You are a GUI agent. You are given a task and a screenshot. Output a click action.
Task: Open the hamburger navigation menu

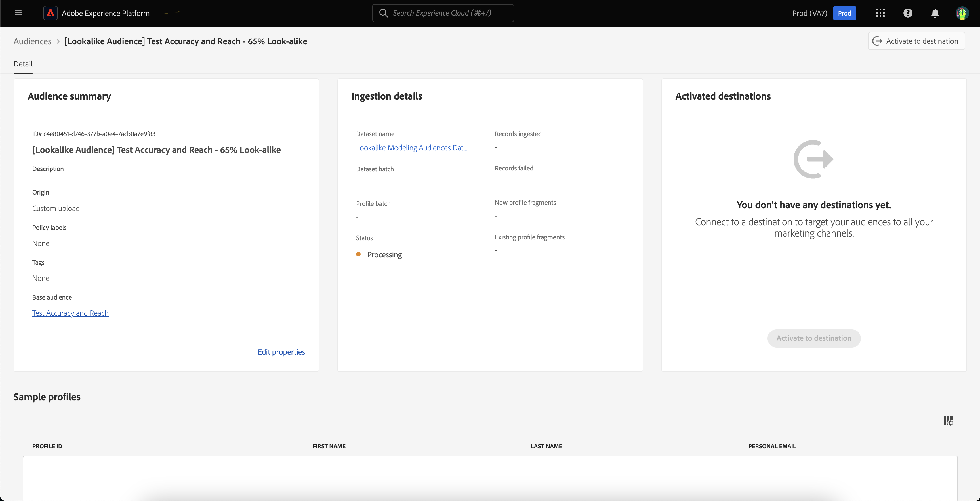(18, 13)
